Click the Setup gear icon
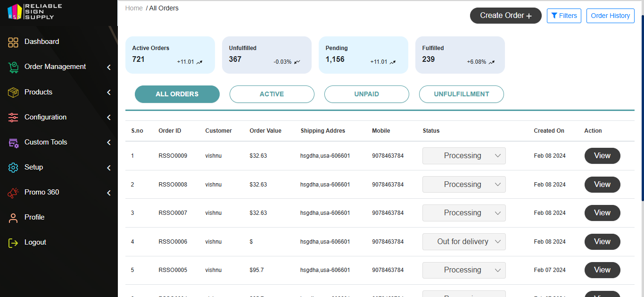 (x=13, y=167)
